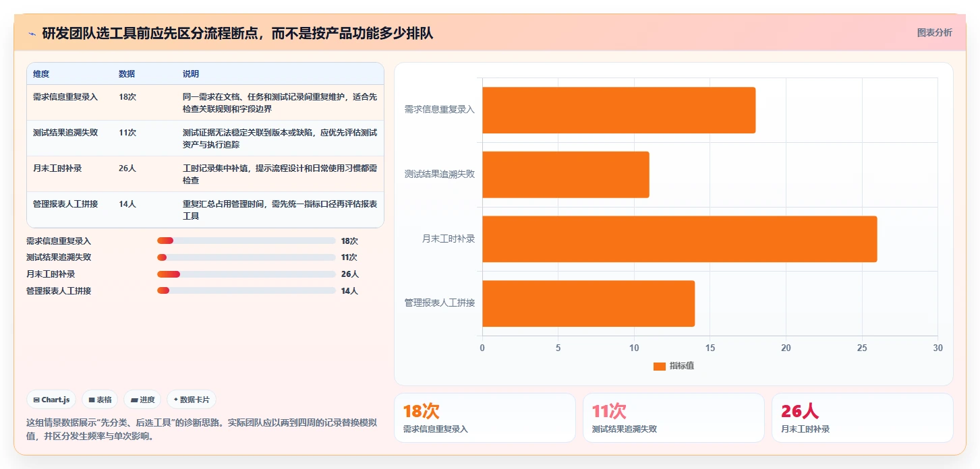Click the icon before the title 研发团队选工具
This screenshot has width=980, height=469.
[x=32, y=33]
